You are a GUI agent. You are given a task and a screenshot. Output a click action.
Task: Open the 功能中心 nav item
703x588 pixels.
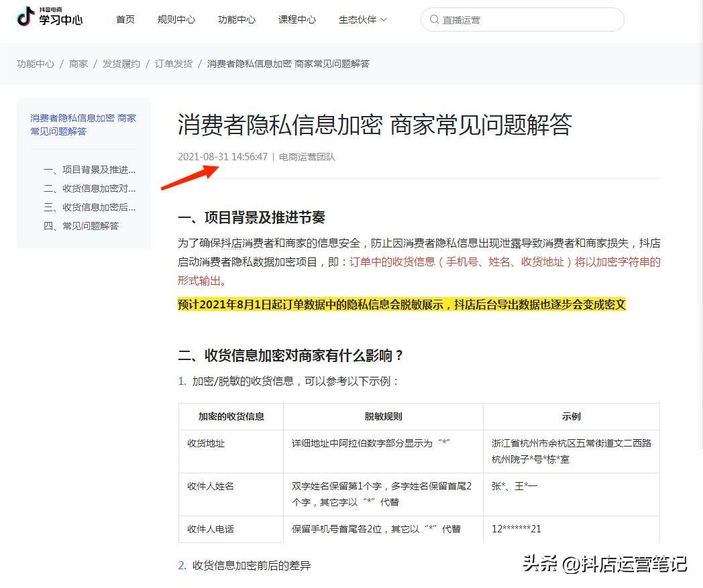[x=237, y=19]
